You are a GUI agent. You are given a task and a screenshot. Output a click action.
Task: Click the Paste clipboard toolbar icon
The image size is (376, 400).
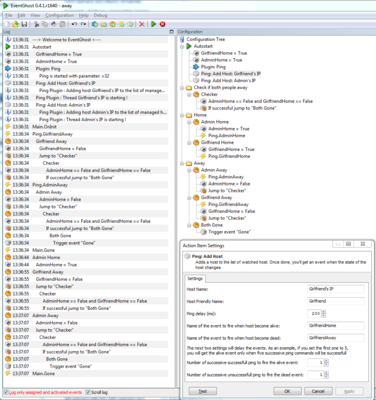pos(62,24)
